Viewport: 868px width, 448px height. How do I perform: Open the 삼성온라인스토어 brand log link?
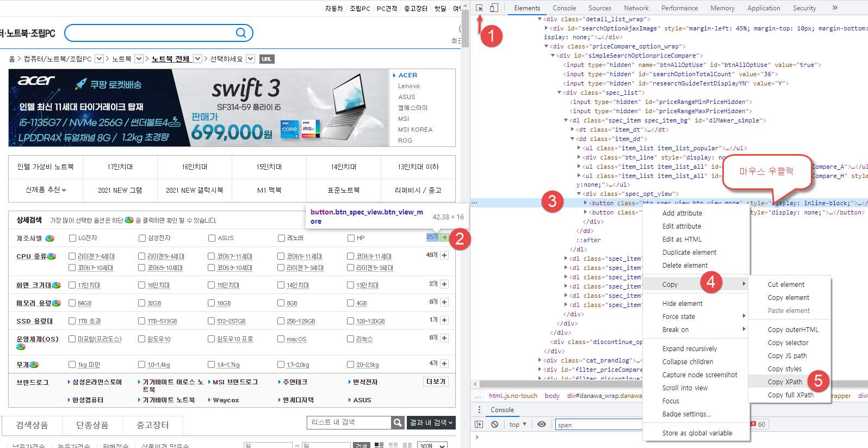(97, 382)
